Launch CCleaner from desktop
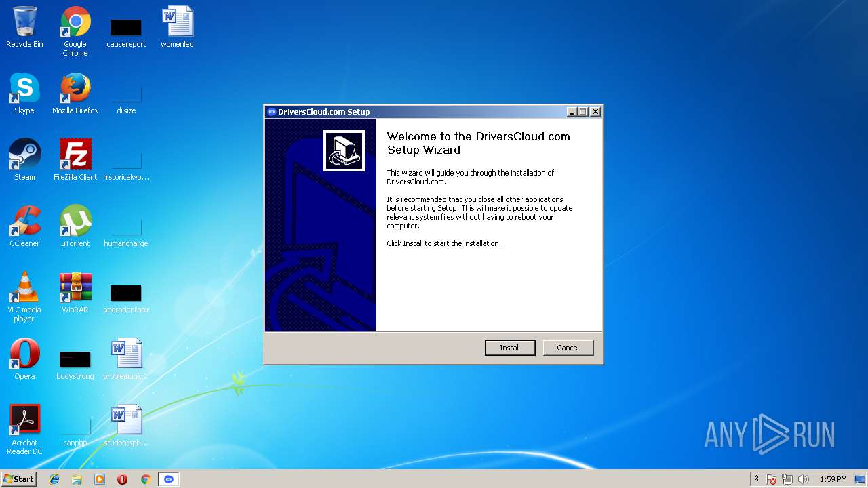 pos(24,226)
